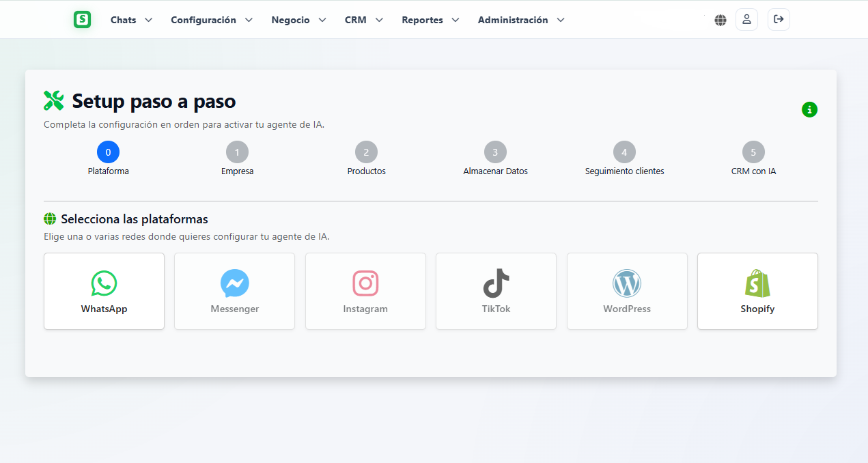Click the Productos step label
This screenshot has width=868, height=463.
click(x=366, y=171)
